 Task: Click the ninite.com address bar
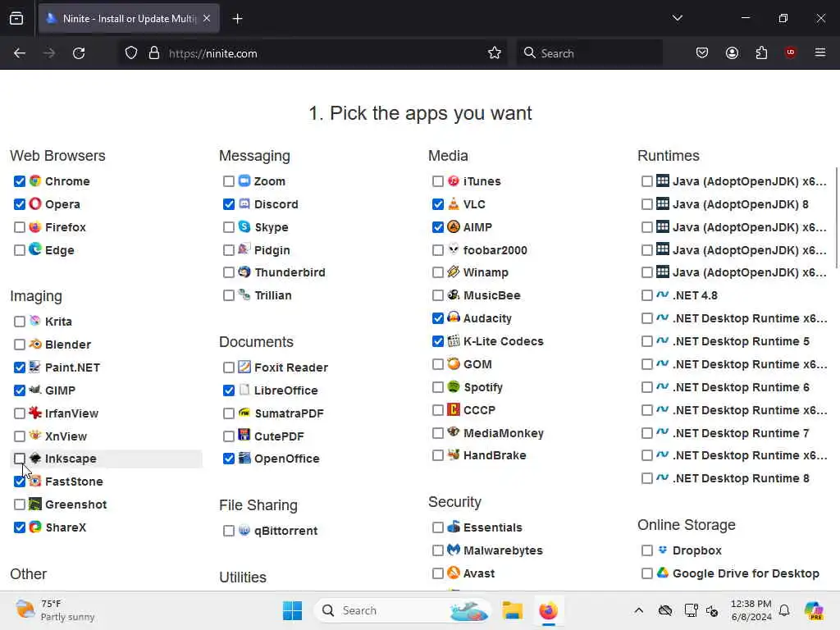pos(312,52)
